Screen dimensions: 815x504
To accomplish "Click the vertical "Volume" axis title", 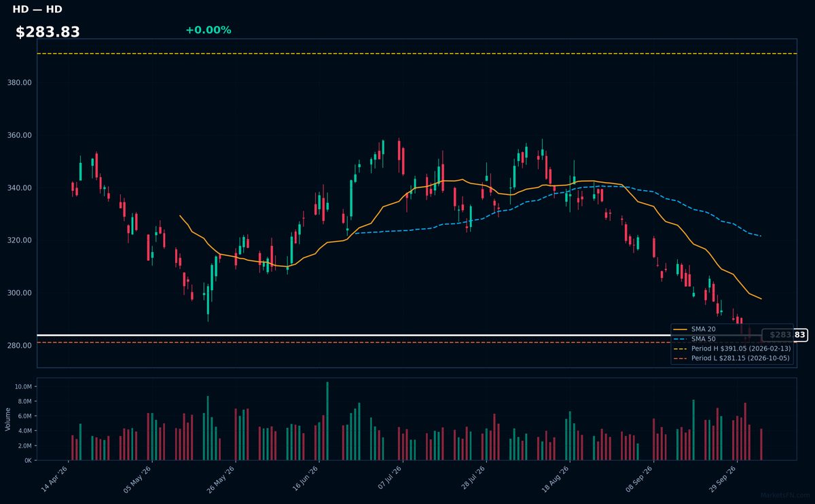I will tap(8, 419).
